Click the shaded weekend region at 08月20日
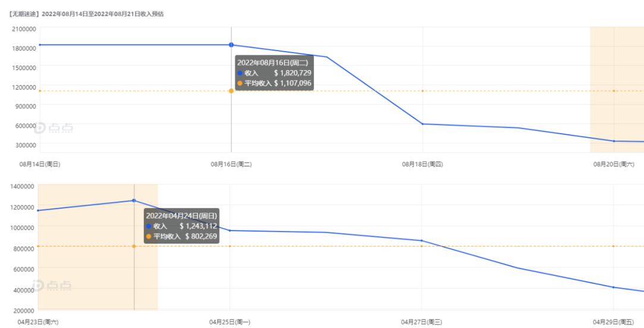The height and width of the screenshot is (328, 644). pos(617,90)
